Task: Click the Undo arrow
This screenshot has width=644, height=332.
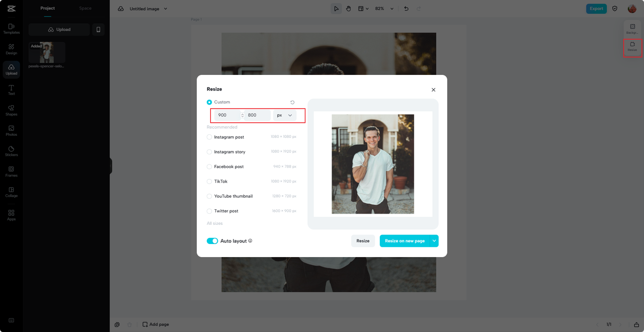Action: point(406,9)
